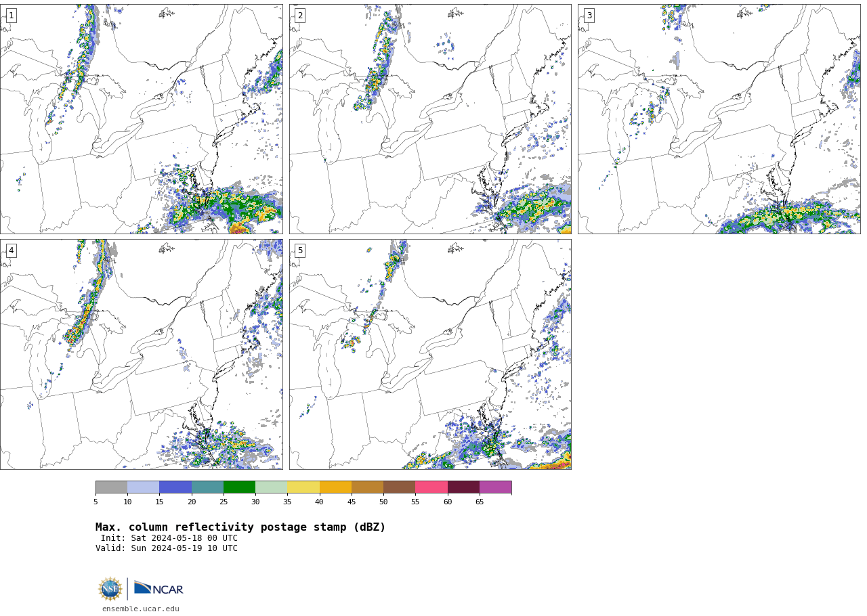Open ensemble member 3 reflectivity map
The image size is (867, 616).
pos(719,119)
